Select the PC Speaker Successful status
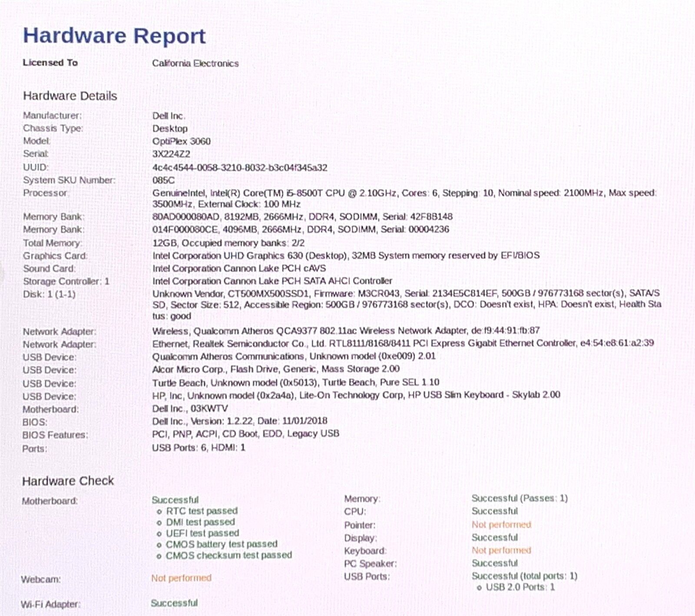695x616 pixels. [x=495, y=563]
